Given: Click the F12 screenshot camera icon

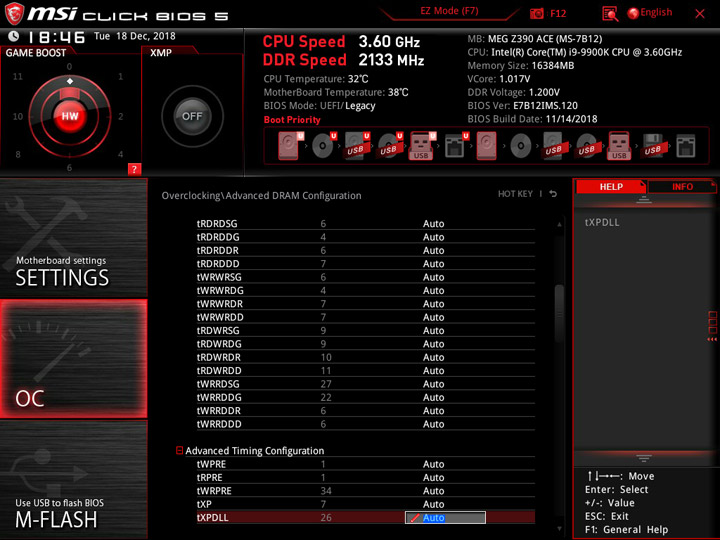Looking at the screenshot, I should tap(536, 13).
